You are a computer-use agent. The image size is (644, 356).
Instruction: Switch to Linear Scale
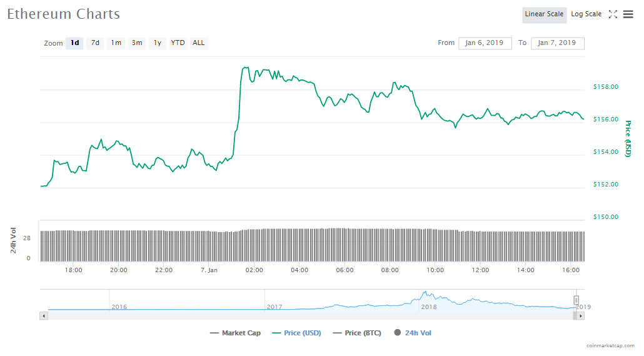point(544,14)
